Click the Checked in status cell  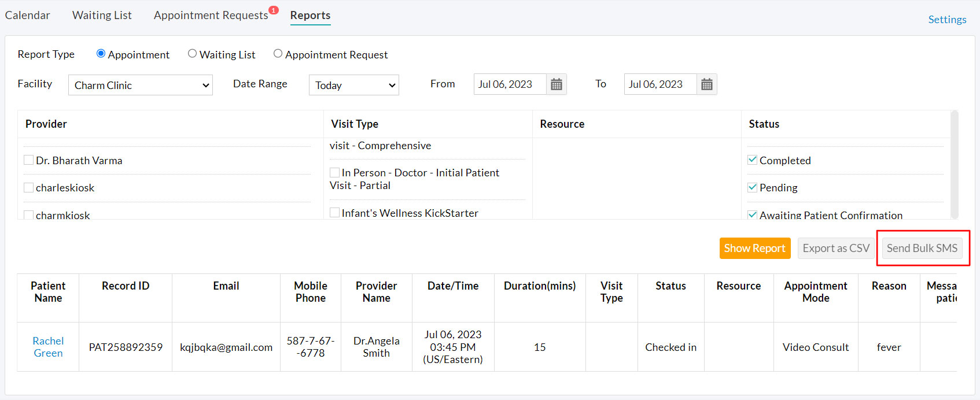[x=671, y=347]
